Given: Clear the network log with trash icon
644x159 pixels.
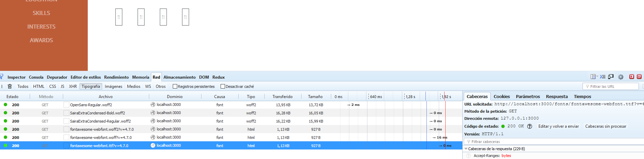Looking at the screenshot, I should click(x=10, y=86).
